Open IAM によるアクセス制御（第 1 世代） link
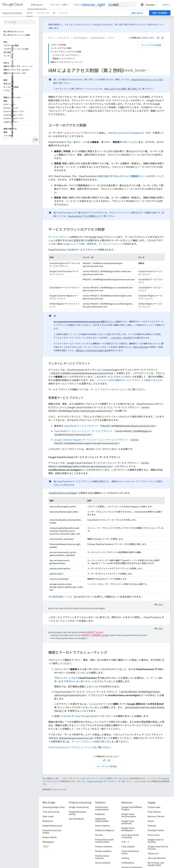 coord(121,89)
